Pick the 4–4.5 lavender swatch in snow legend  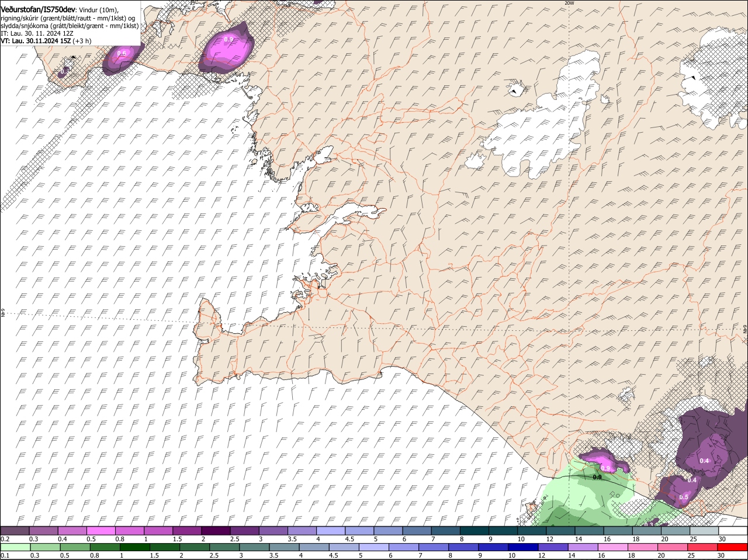coord(331,531)
